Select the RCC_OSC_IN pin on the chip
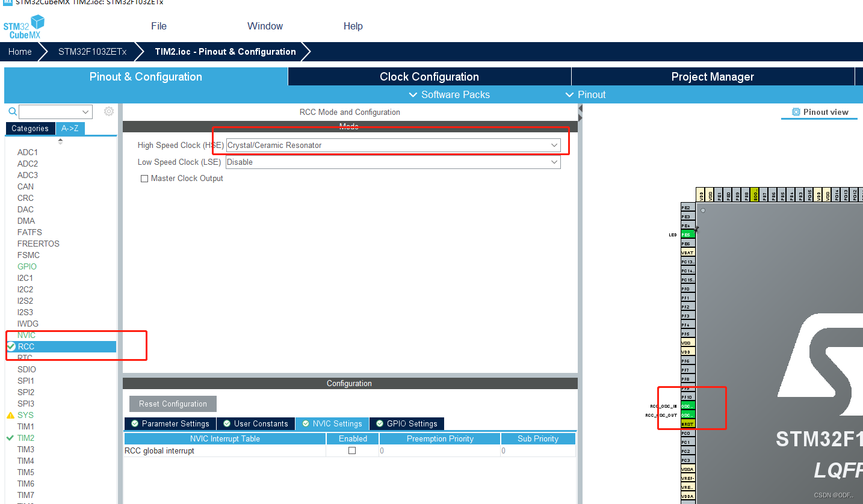The image size is (863, 504). (688, 406)
